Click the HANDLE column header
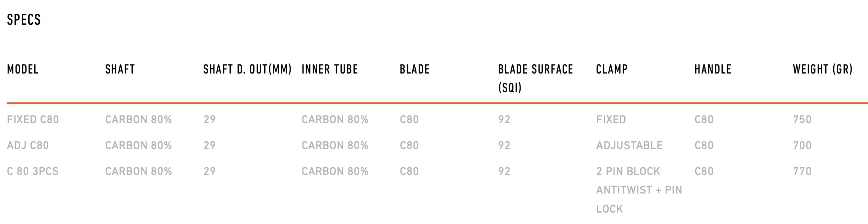The height and width of the screenshot is (224, 868). pos(713,69)
